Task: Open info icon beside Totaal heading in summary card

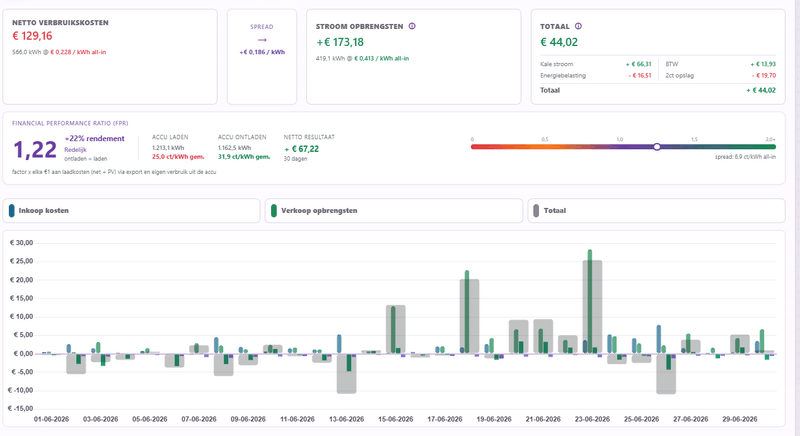Action: point(578,26)
